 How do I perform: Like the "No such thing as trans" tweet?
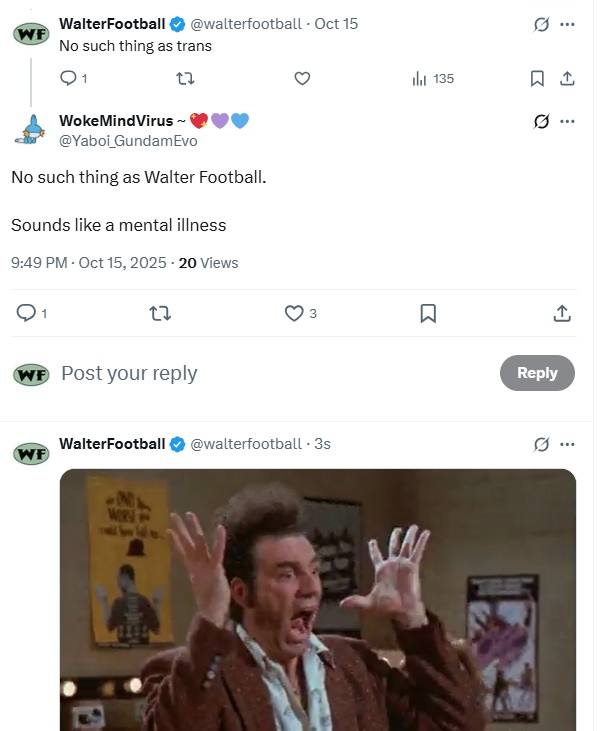pyautogui.click(x=302, y=78)
